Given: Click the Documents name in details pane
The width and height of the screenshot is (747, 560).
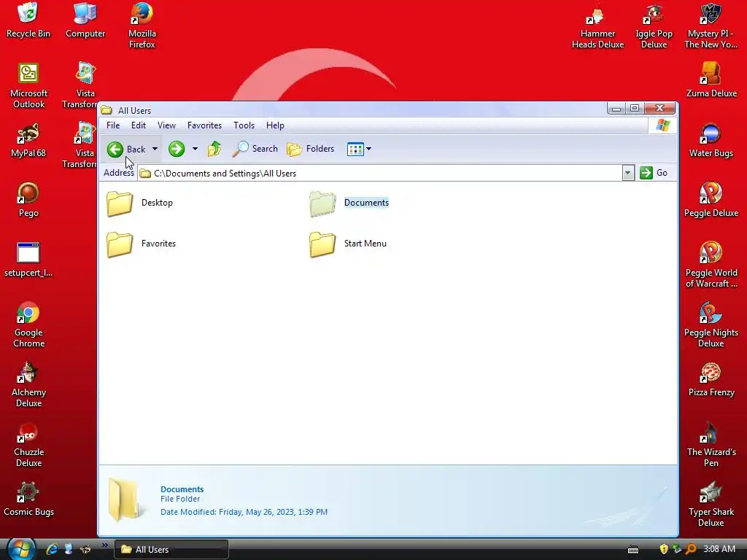Looking at the screenshot, I should click(182, 489).
